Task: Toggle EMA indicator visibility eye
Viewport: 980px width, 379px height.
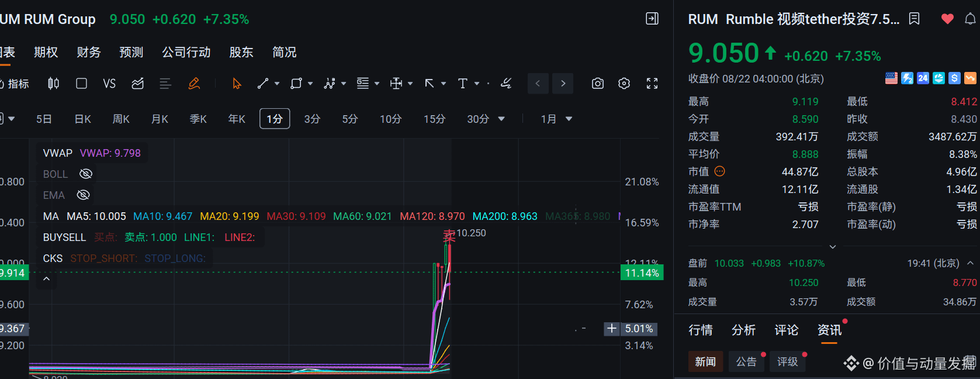Action: (84, 195)
